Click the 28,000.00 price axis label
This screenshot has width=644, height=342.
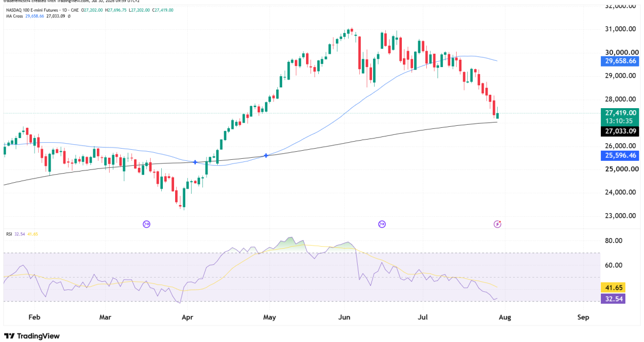coord(621,99)
